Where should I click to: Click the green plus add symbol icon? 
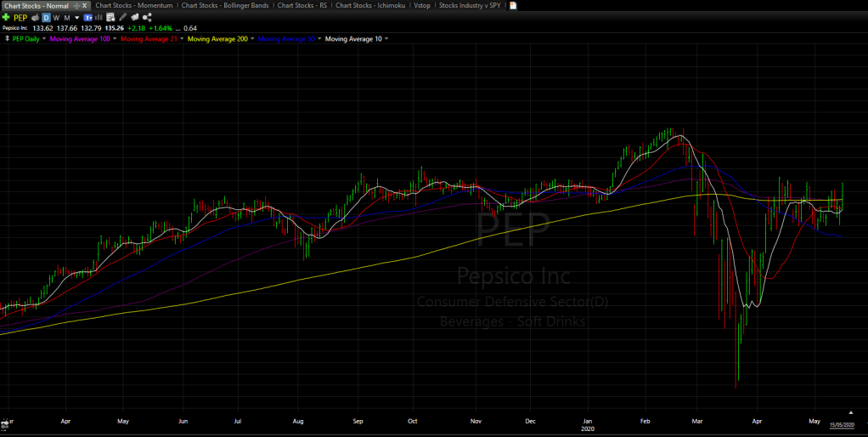click(x=6, y=17)
